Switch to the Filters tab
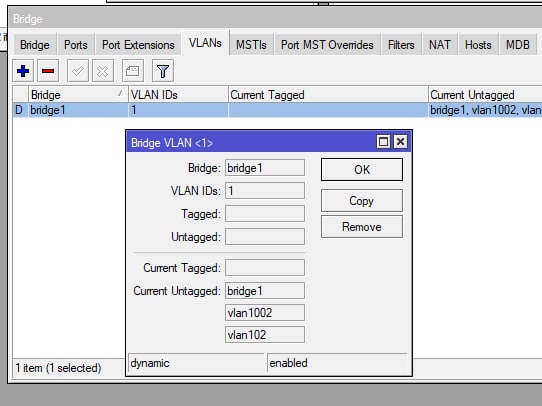Viewport: 542px width, 406px height. point(401,45)
